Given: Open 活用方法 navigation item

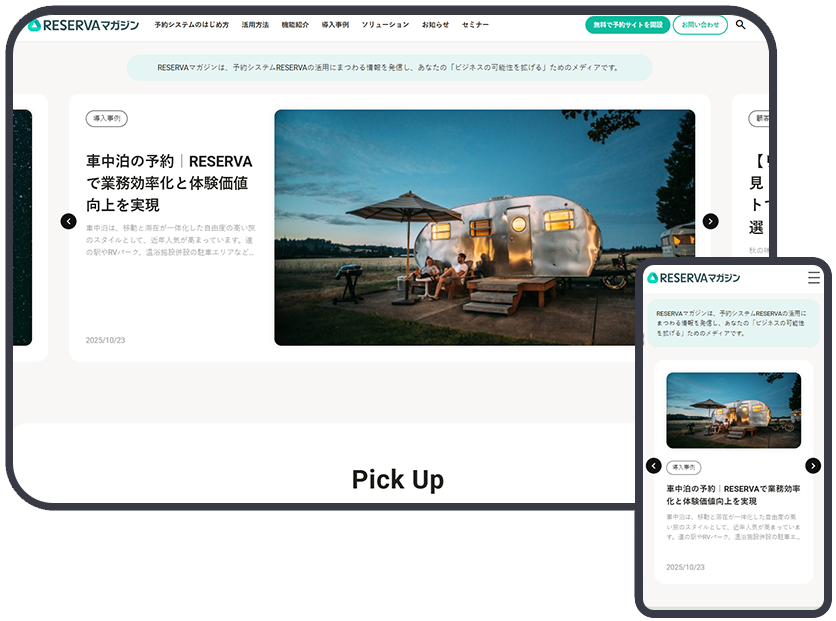Looking at the screenshot, I should [255, 25].
